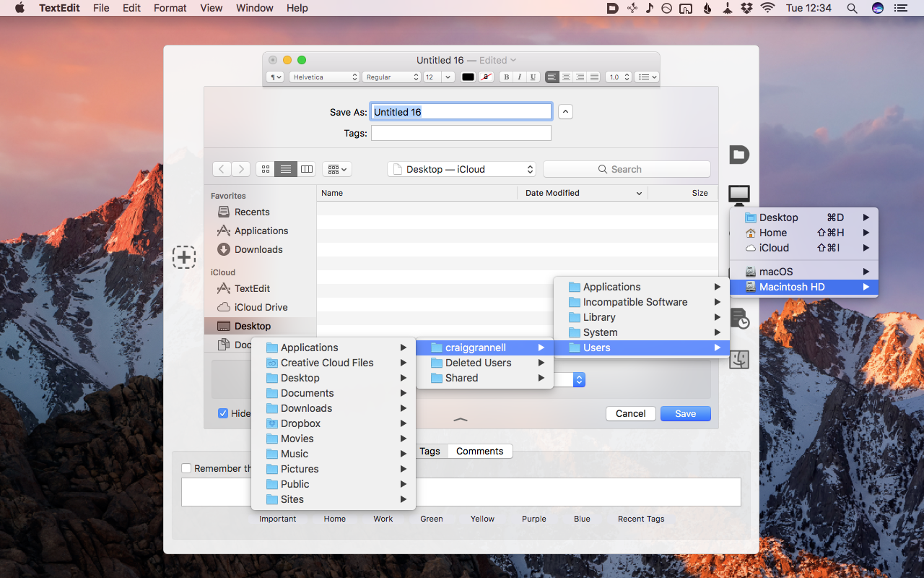Click the comments text box in lower panel
Viewport: 924px width, 578px height.
pos(461,492)
